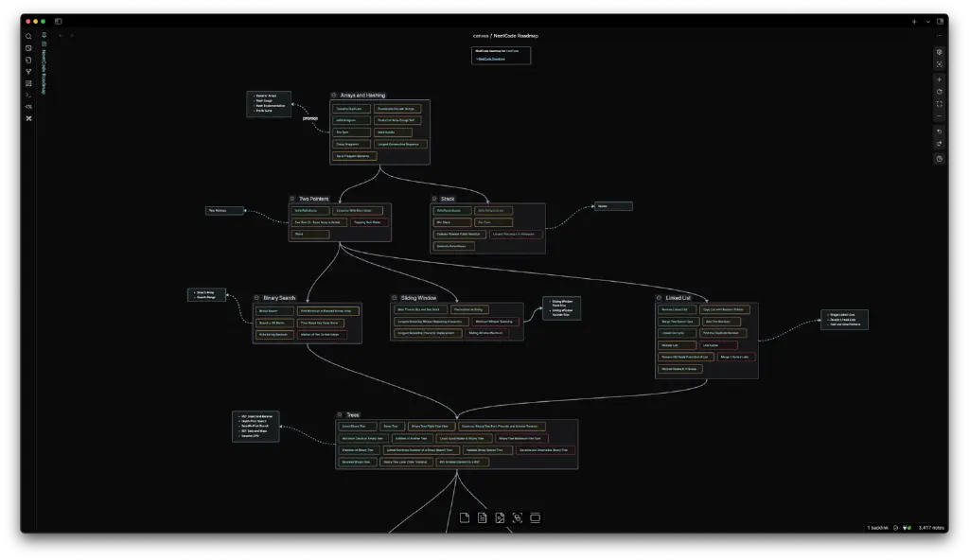
Task: Select the Binary Search group label
Action: point(279,297)
